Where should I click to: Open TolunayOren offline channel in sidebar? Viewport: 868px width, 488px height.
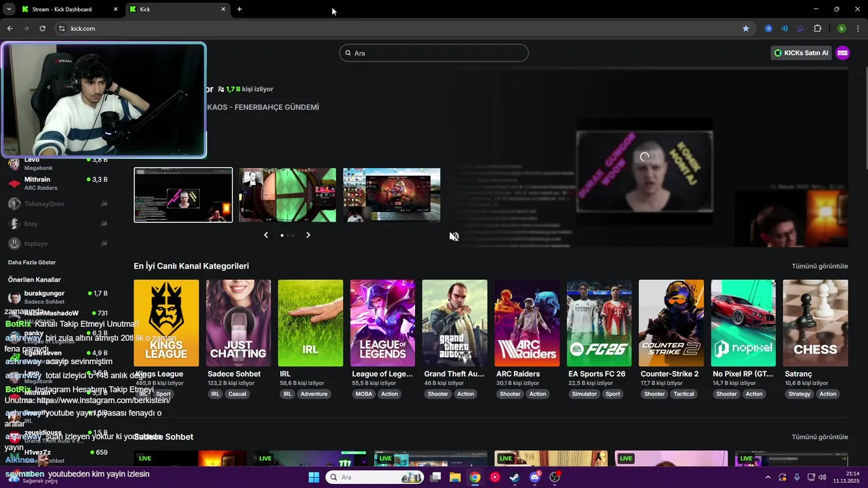(x=58, y=204)
